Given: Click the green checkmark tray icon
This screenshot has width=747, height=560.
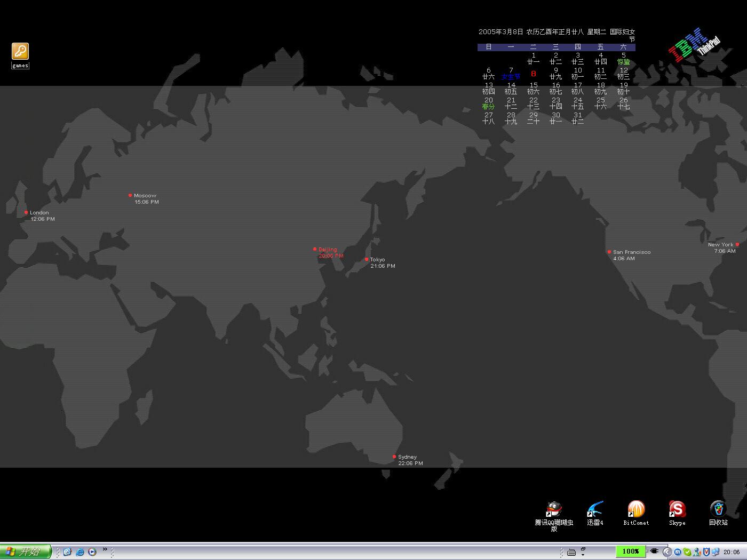Looking at the screenshot, I should pyautogui.click(x=687, y=552).
